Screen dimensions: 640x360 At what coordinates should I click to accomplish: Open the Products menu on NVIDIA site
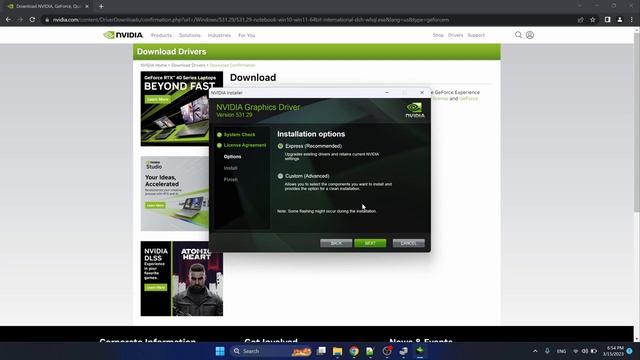click(x=161, y=36)
